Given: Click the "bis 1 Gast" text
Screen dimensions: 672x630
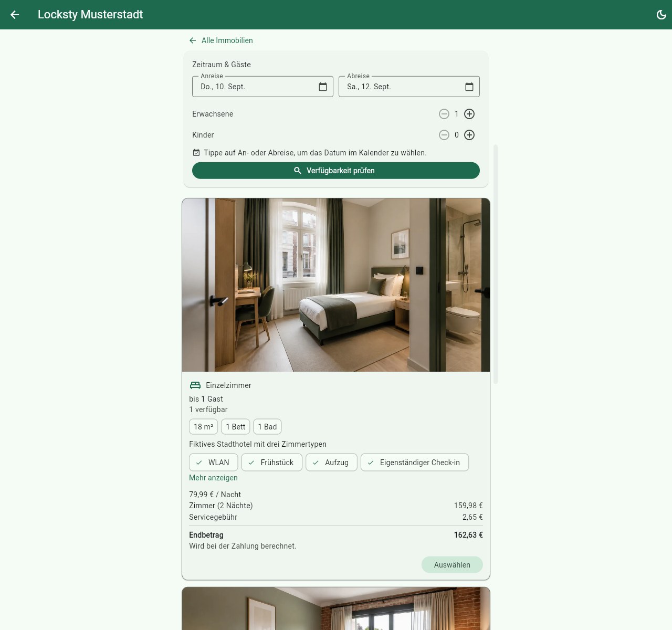Looking at the screenshot, I should [206, 399].
